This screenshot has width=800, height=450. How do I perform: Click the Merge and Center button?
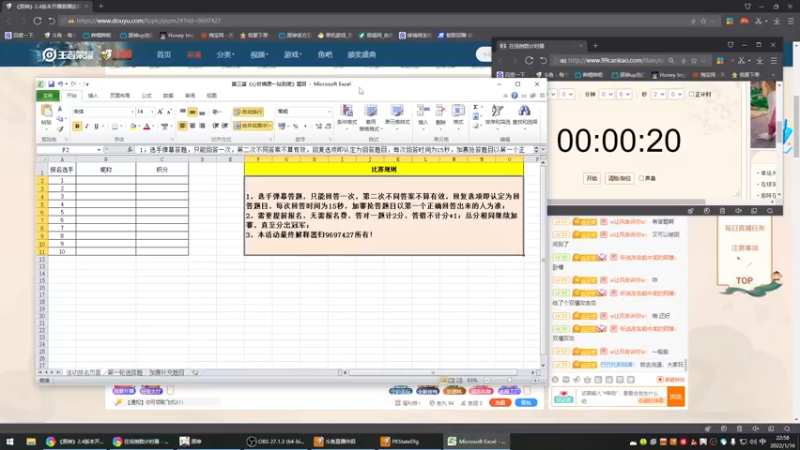252,126
